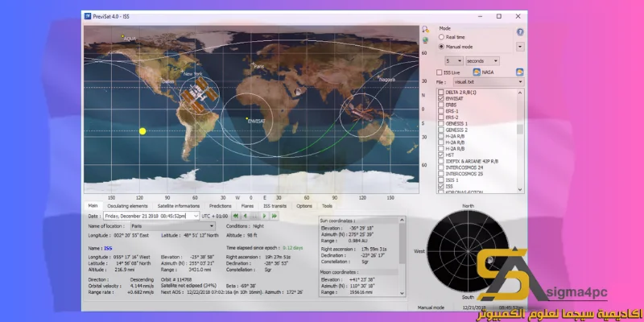
Task: Click the fast rewind double-arrow button
Action: [x=235, y=216]
